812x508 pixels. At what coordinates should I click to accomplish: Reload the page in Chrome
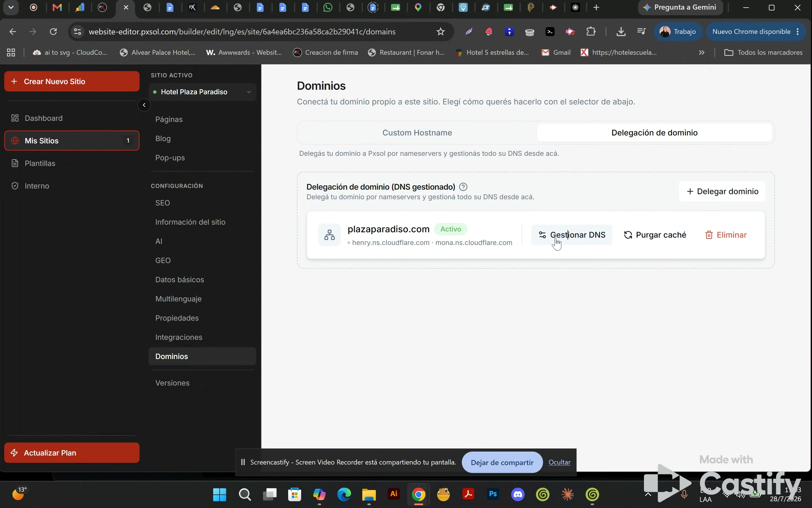pos(53,32)
